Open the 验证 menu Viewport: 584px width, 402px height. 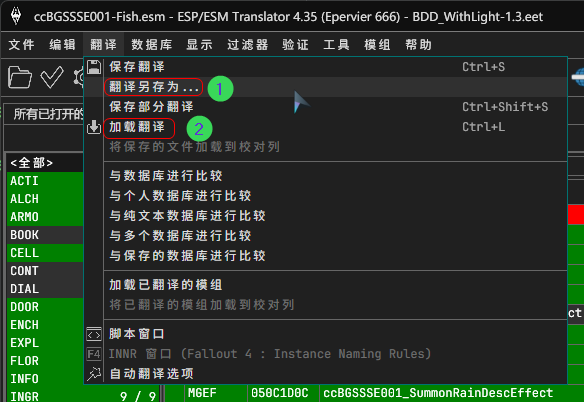(295, 45)
